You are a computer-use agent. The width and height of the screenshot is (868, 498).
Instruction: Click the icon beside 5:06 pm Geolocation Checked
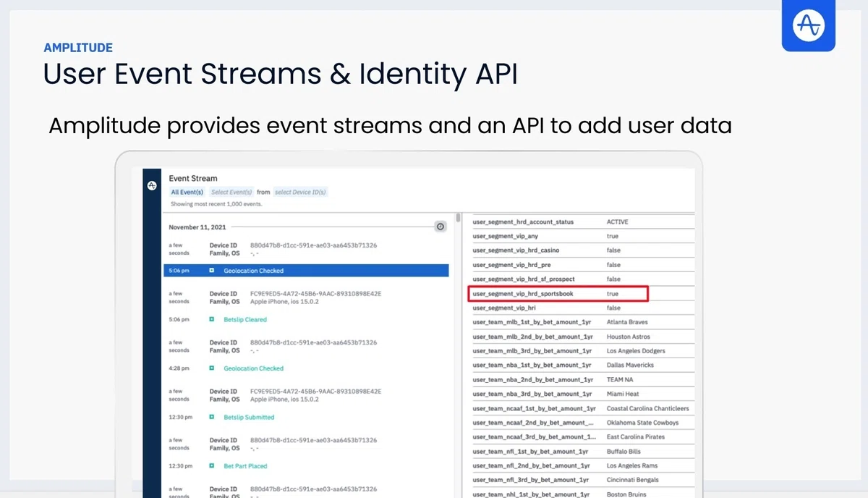point(212,271)
